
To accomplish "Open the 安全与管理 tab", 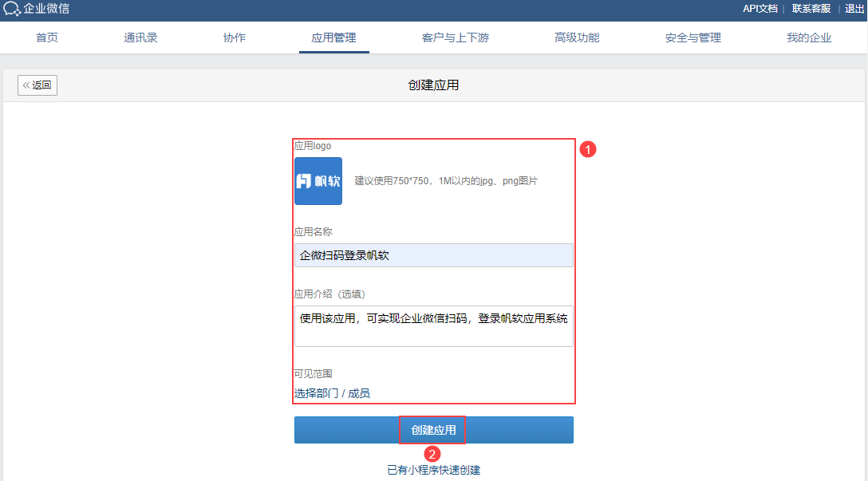I will pyautogui.click(x=693, y=37).
